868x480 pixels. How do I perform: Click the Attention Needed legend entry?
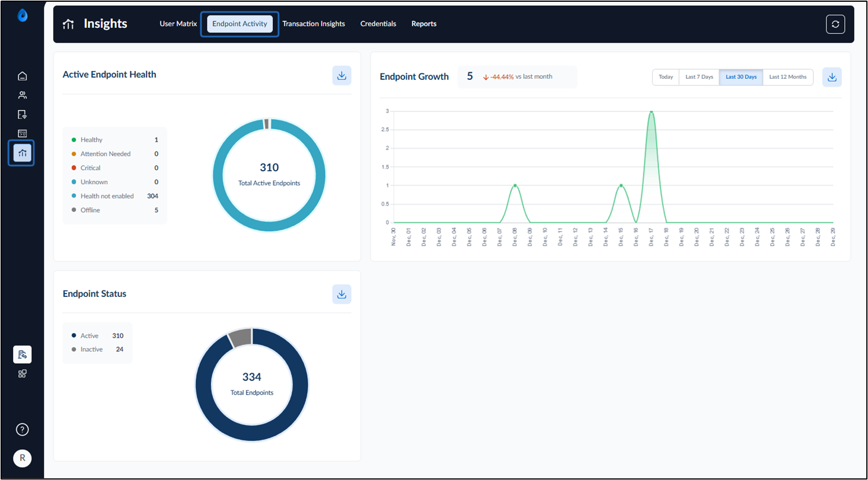click(114, 153)
